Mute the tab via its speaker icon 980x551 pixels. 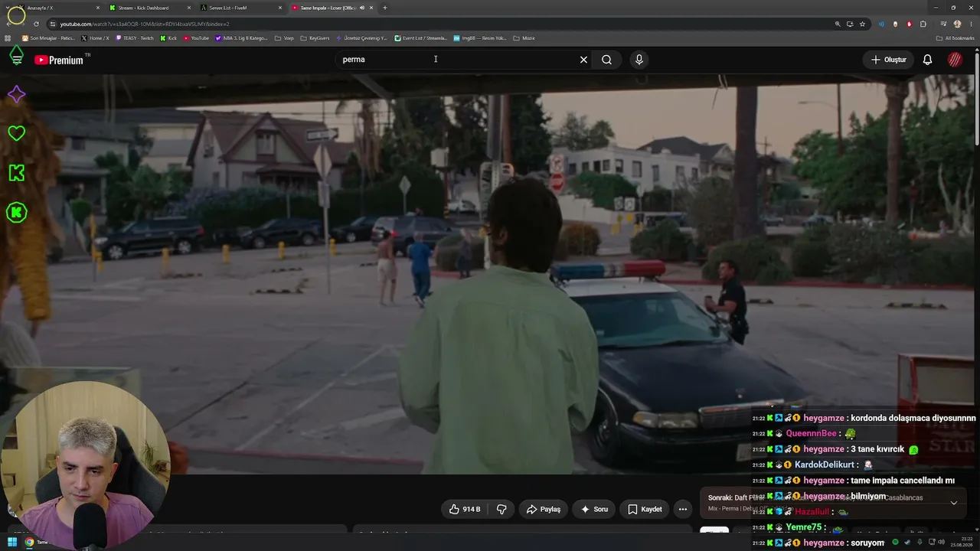pos(362,8)
